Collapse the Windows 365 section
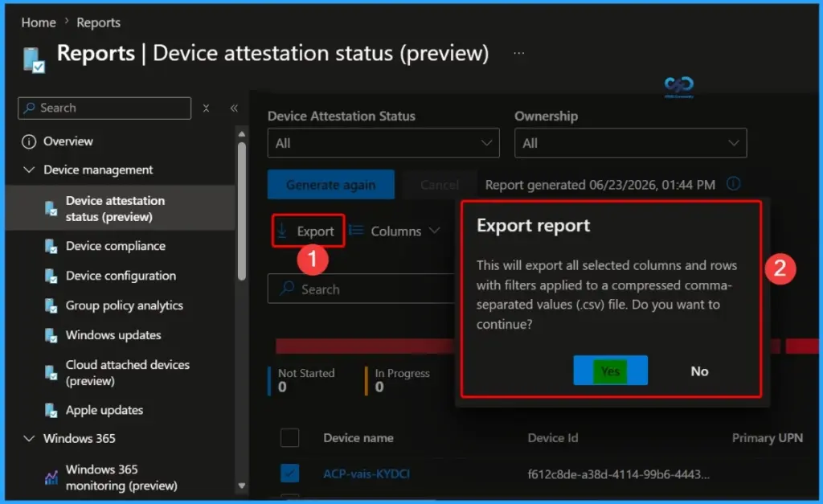The height and width of the screenshot is (504, 823). [x=30, y=438]
